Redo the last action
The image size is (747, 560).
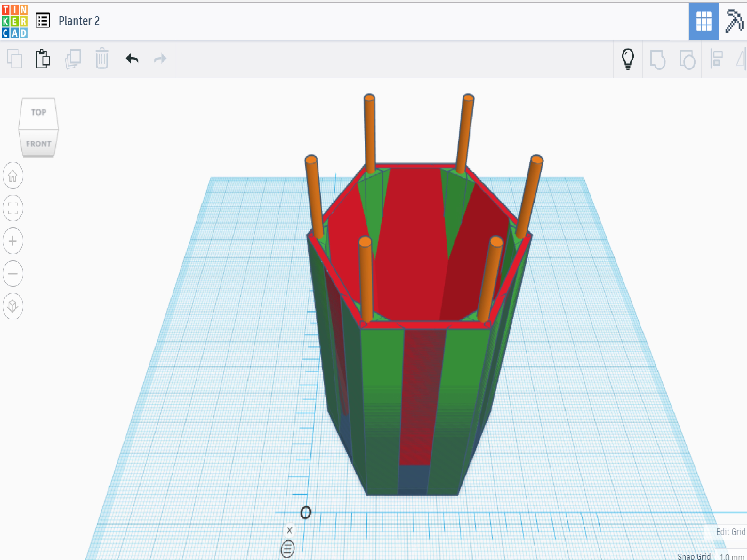(160, 59)
